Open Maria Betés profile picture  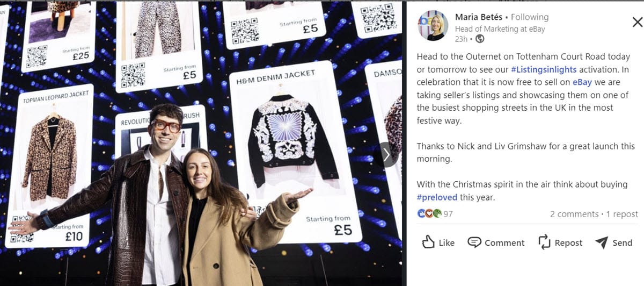[433, 25]
